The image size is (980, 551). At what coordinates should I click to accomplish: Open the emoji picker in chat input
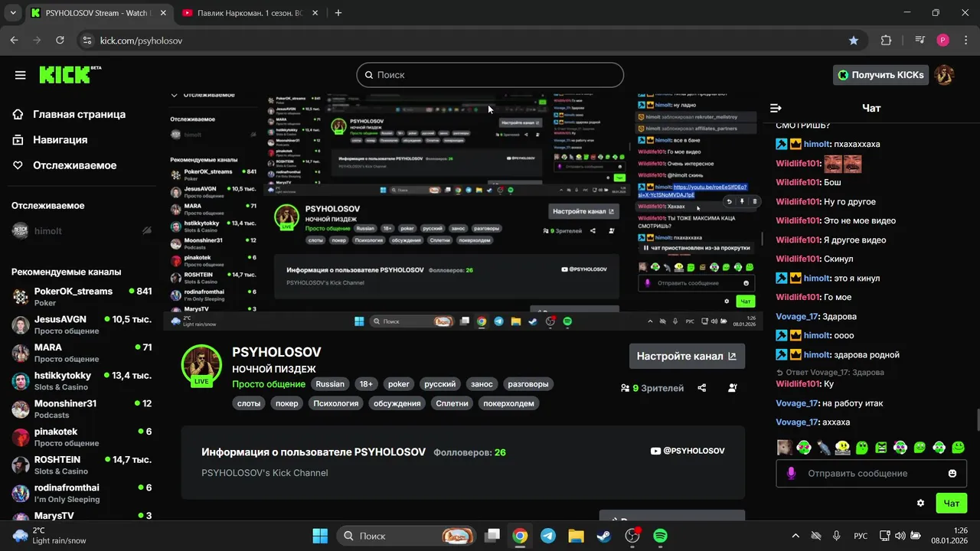(x=952, y=473)
